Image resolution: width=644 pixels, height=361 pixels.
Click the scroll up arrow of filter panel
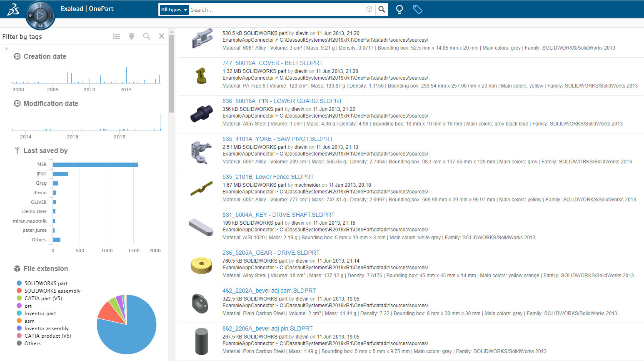pos(171,32)
